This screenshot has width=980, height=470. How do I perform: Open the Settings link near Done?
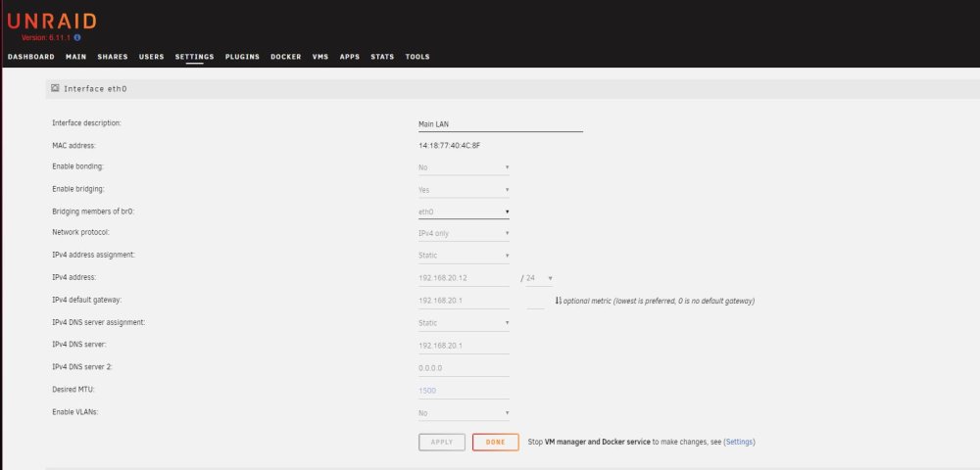pyautogui.click(x=739, y=442)
